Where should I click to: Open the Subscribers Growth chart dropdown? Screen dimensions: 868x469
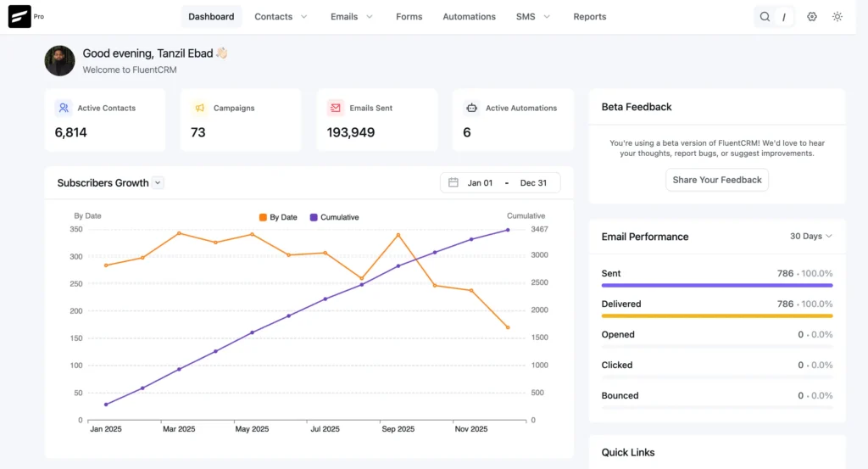[x=158, y=182]
